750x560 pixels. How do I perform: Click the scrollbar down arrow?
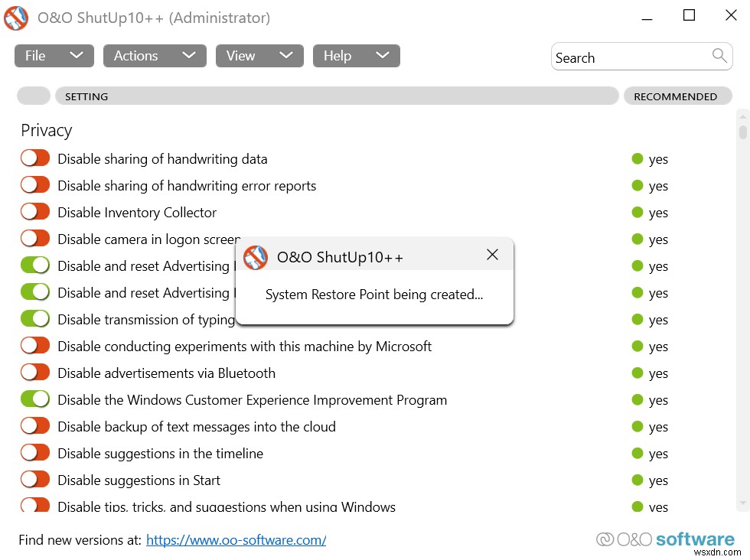pos(742,503)
